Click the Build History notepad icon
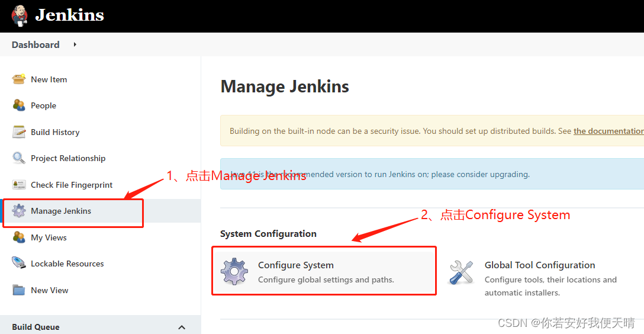 (x=18, y=132)
